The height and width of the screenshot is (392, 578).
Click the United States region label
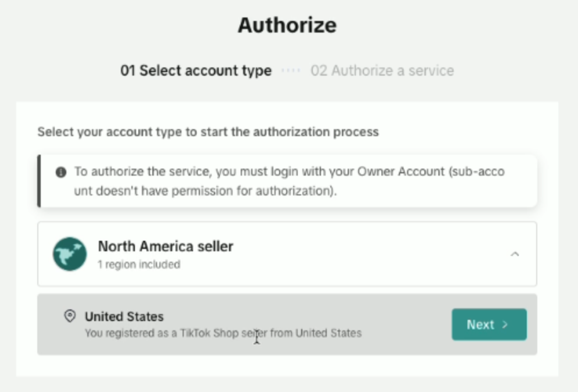[124, 316]
